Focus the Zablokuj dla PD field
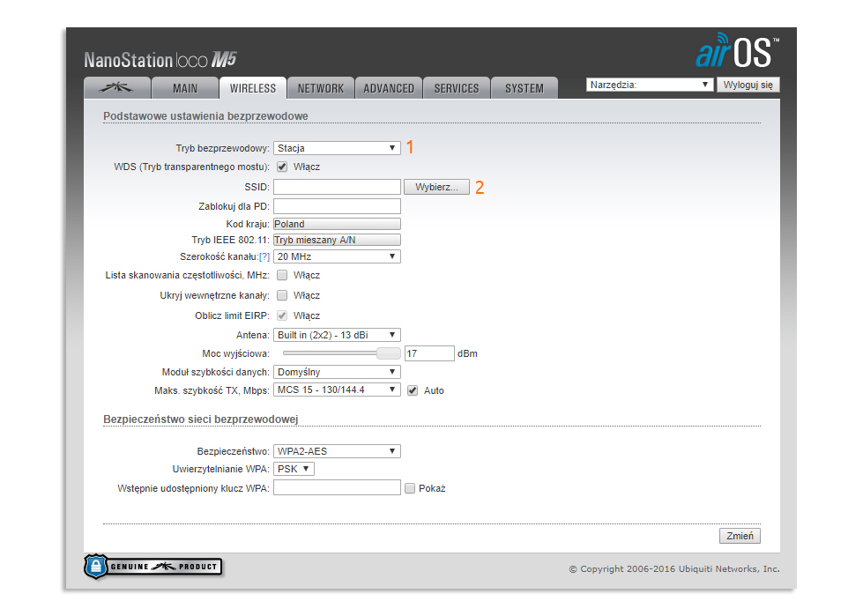 pos(337,206)
